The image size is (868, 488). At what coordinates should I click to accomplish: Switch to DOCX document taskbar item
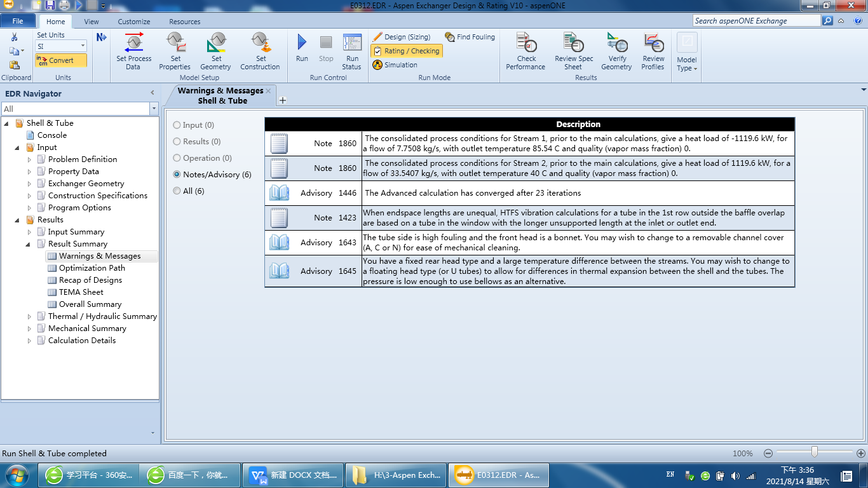(x=294, y=475)
